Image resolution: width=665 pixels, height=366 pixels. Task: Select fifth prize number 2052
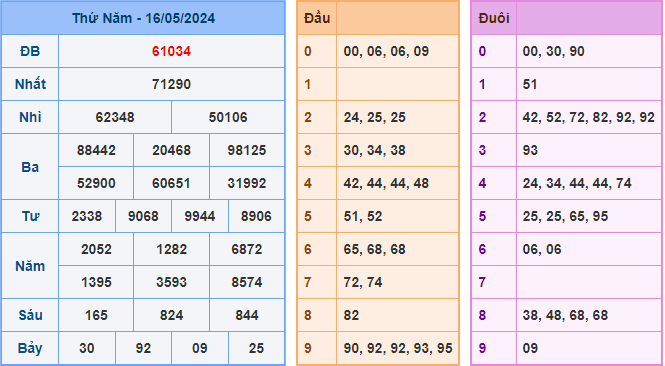click(96, 249)
